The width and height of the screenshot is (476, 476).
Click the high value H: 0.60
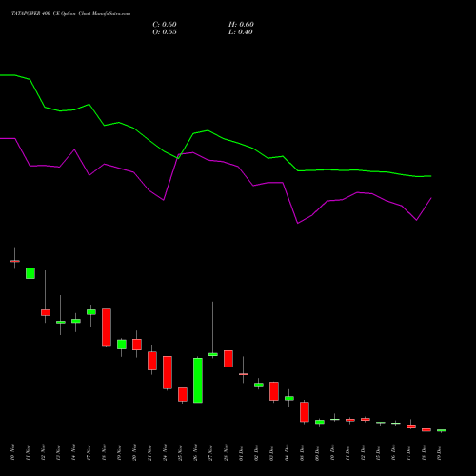click(241, 25)
